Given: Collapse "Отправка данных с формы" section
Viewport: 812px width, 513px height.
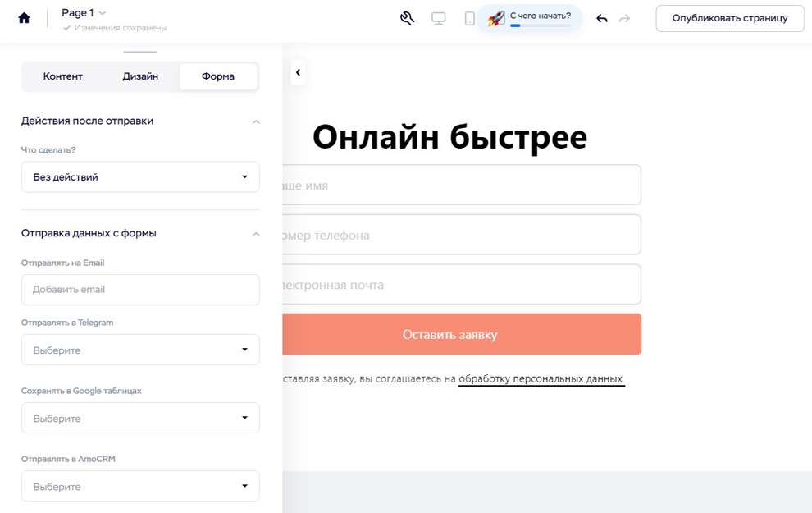Looking at the screenshot, I should point(256,234).
